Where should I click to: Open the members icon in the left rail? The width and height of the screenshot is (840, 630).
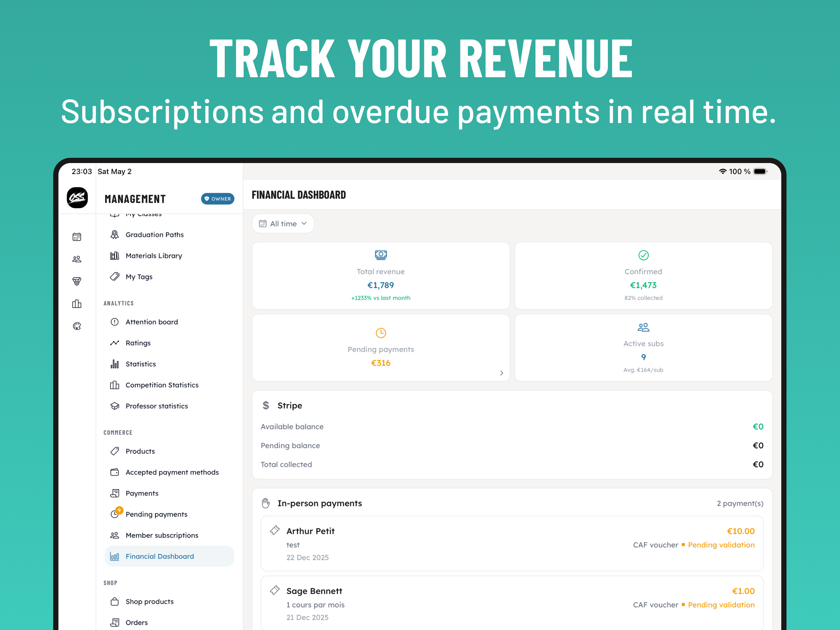[77, 259]
